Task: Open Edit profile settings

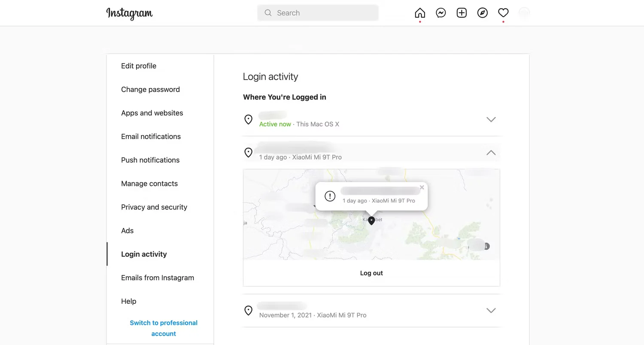Action: (139, 66)
